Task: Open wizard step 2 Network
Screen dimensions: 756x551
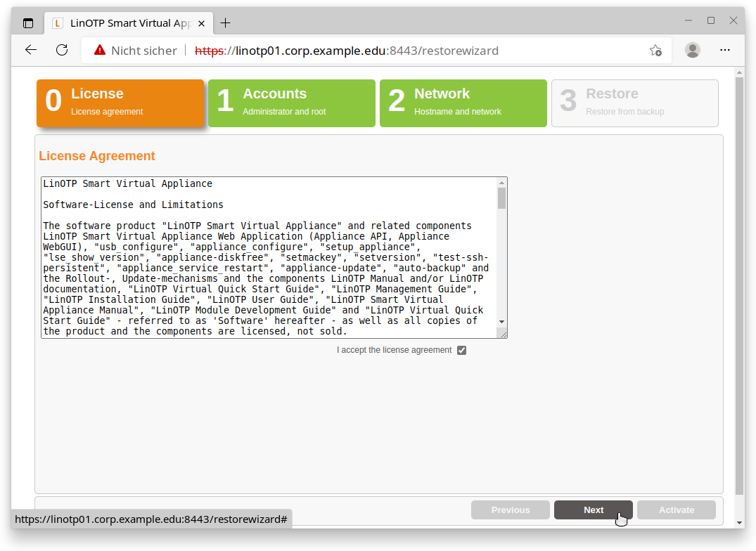Action: [463, 103]
